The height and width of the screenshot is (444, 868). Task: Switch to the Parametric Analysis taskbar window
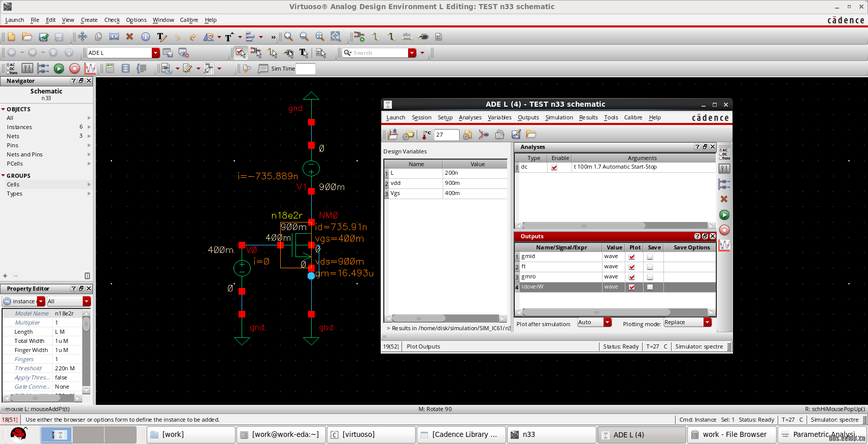coord(822,435)
